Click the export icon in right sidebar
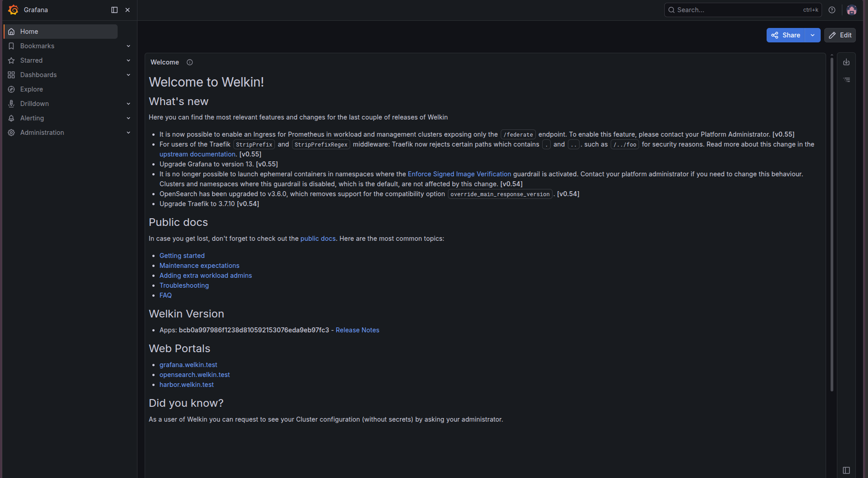Screen dimensions: 868x478 point(846,62)
